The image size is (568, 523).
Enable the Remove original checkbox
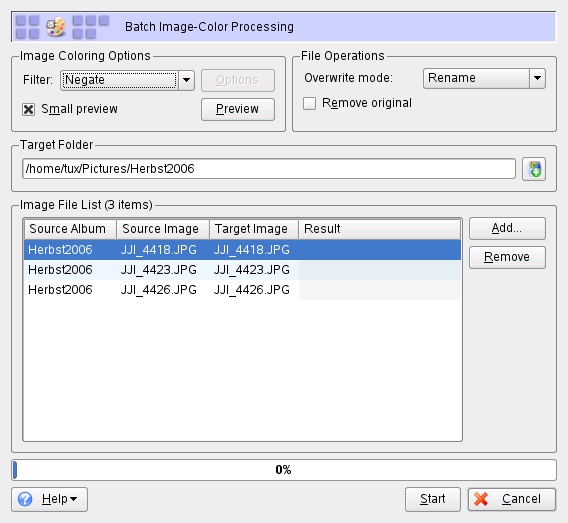(309, 103)
